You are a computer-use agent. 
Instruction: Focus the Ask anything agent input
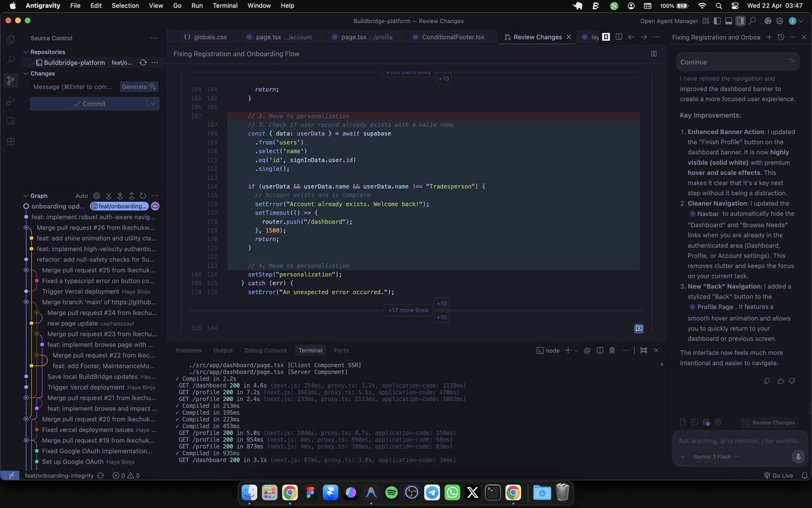739,441
